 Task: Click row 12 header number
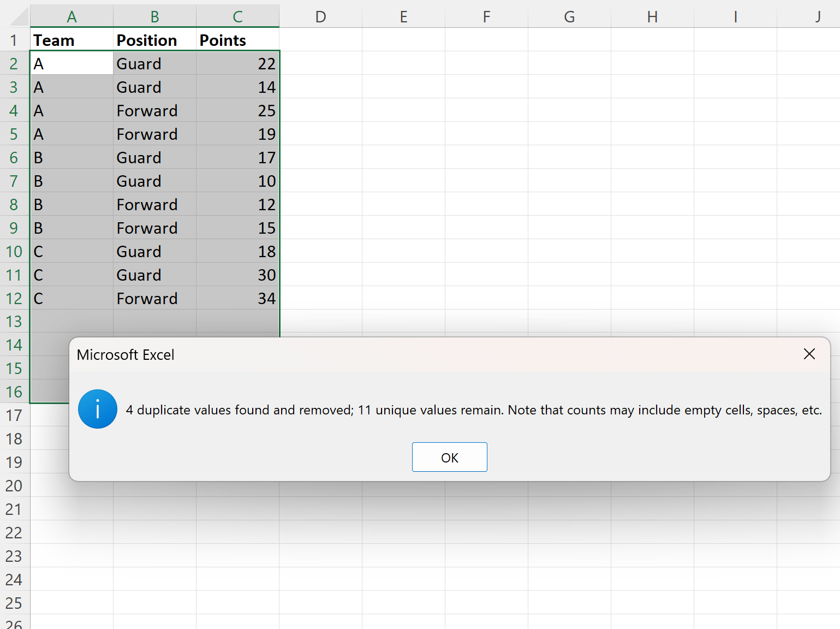pyautogui.click(x=14, y=299)
